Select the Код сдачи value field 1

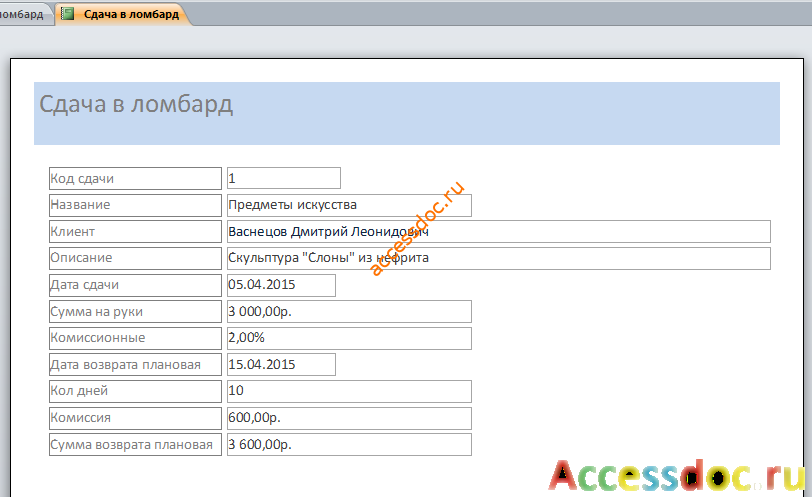click(x=284, y=178)
